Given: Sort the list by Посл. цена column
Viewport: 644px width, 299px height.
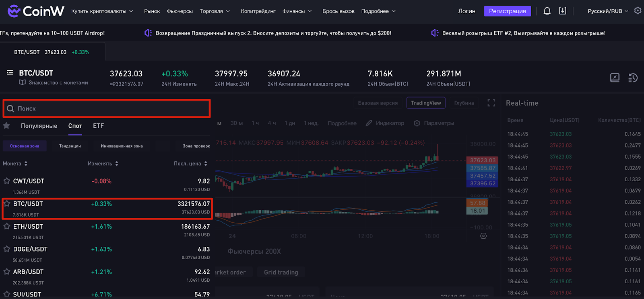Looking at the screenshot, I should pos(191,164).
